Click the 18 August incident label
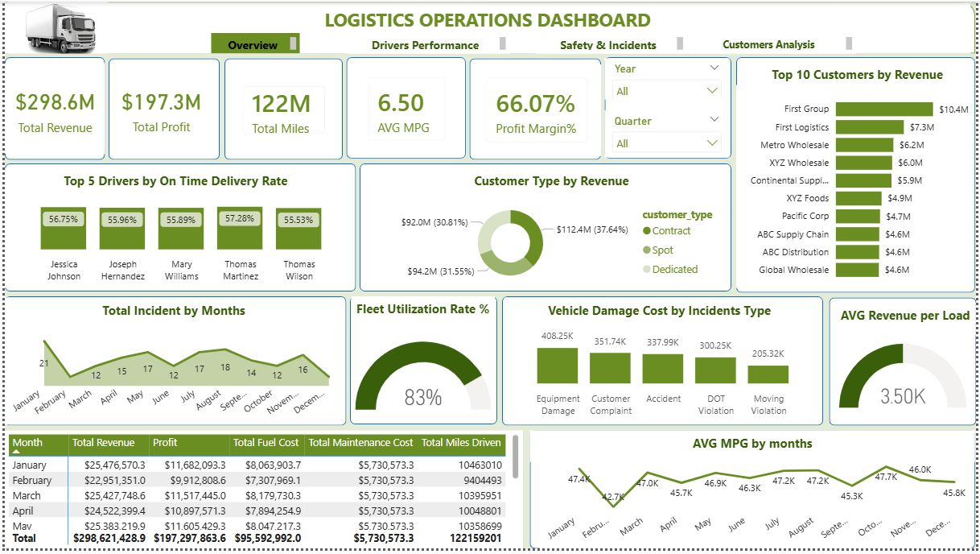The width and height of the screenshot is (980, 554). pos(225,367)
